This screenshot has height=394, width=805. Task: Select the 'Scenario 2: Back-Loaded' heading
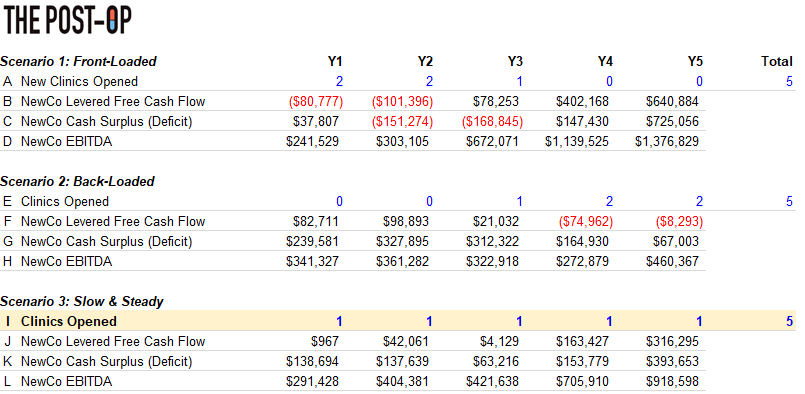pos(78,181)
